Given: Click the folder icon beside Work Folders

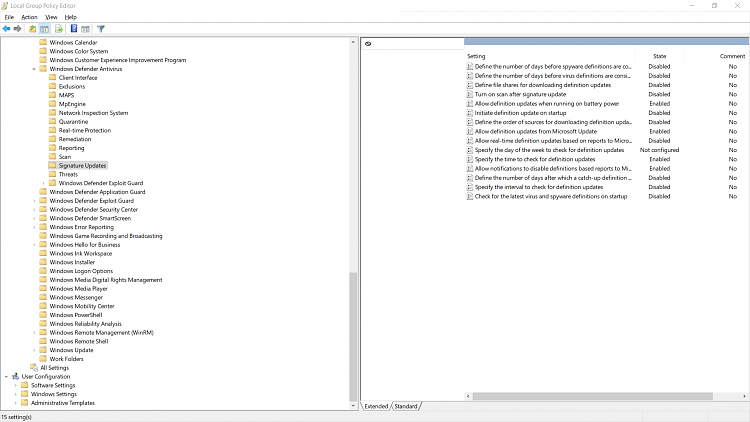Looking at the screenshot, I should (43, 358).
